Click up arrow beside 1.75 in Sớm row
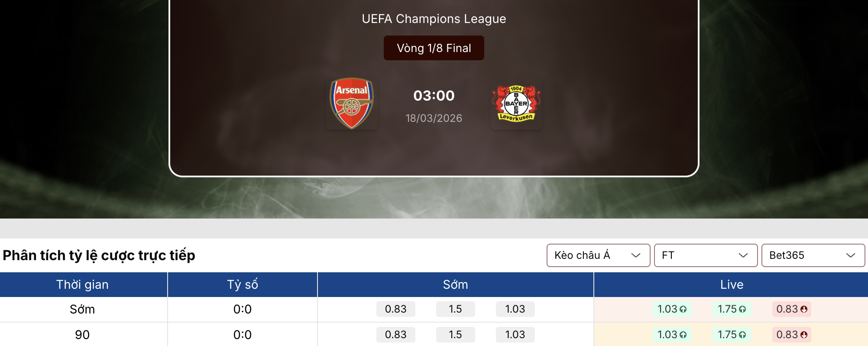 (742, 310)
